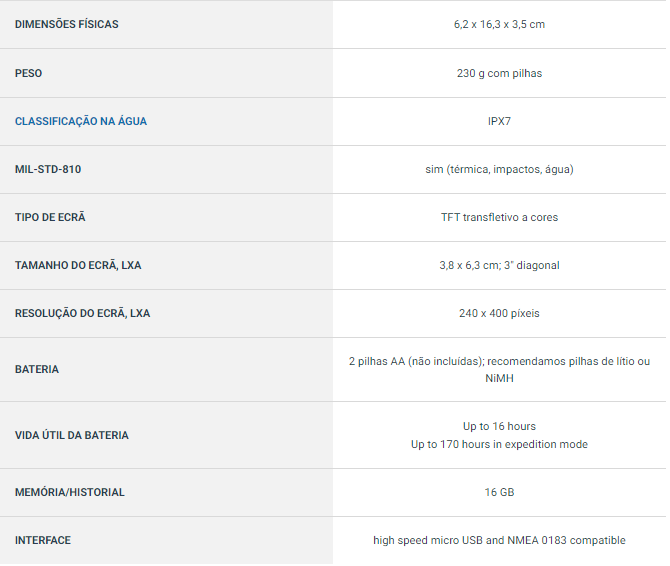Open the Classificação na Água link
This screenshot has width=670, height=566.
pos(81,121)
